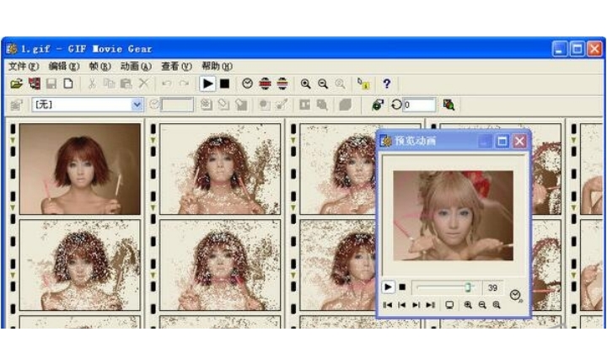Screen dimensions: 607x364
Task: Click the open file folder icon
Action: tap(16, 83)
